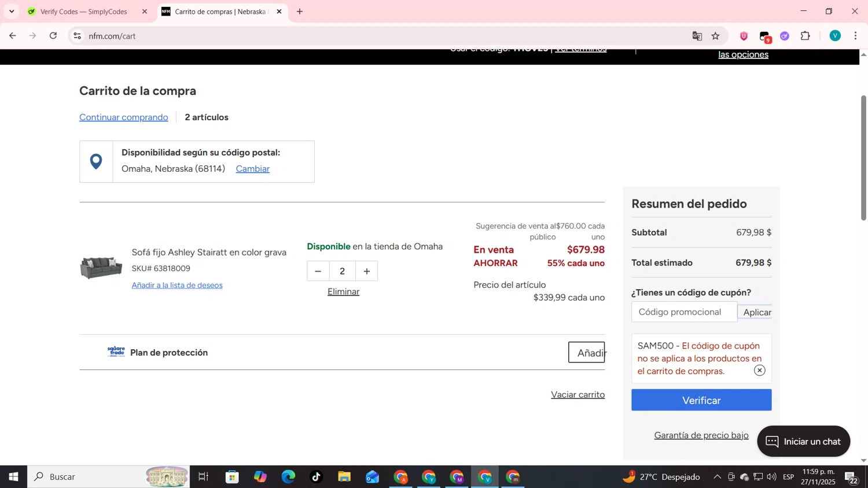
Task: Click the purple circular extension icon
Action: [785, 36]
